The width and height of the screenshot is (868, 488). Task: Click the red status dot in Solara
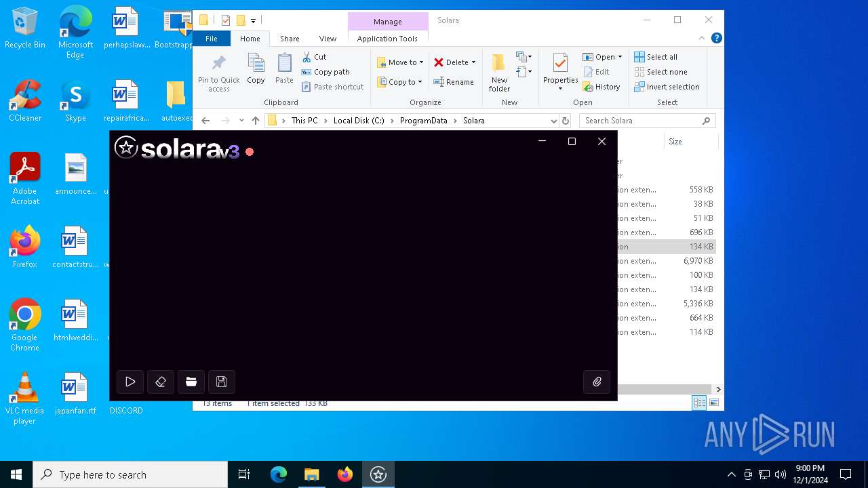click(250, 152)
